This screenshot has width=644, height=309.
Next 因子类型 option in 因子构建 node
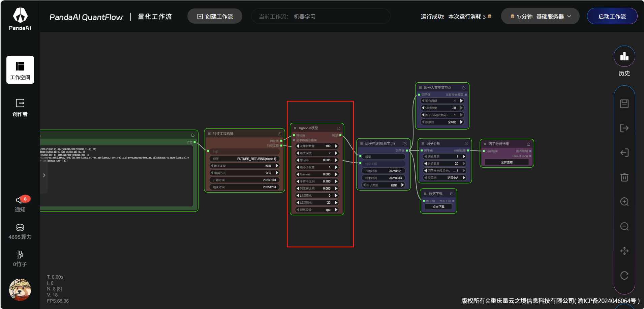tap(402, 185)
